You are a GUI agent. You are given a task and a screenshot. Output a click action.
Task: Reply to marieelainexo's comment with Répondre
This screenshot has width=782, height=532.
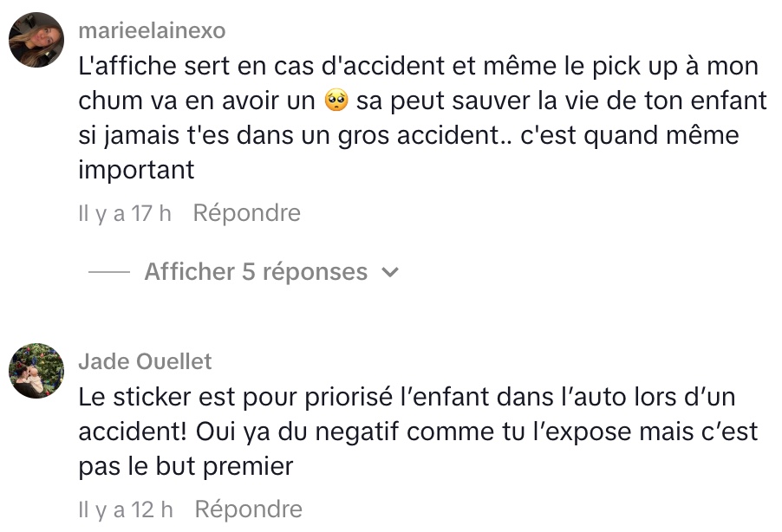click(246, 213)
